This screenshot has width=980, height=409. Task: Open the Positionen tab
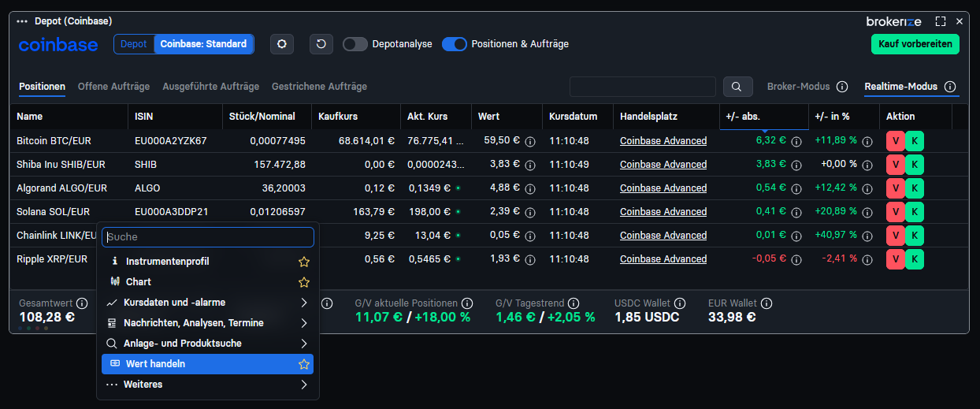[43, 87]
